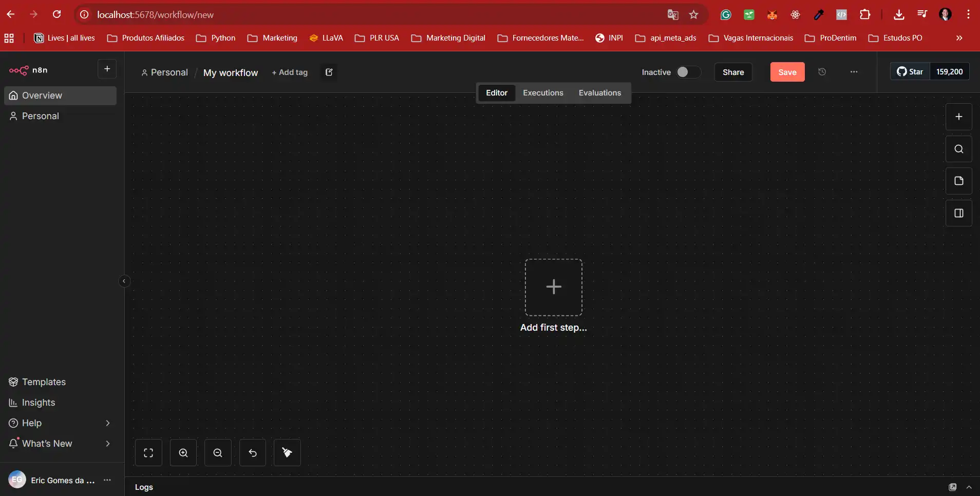Open workflow options three-dot menu

(854, 72)
